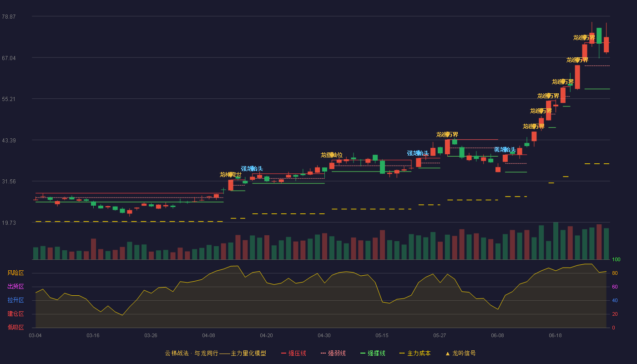Click the 78.87 price axis label
The image size is (637, 364).
point(9,16)
